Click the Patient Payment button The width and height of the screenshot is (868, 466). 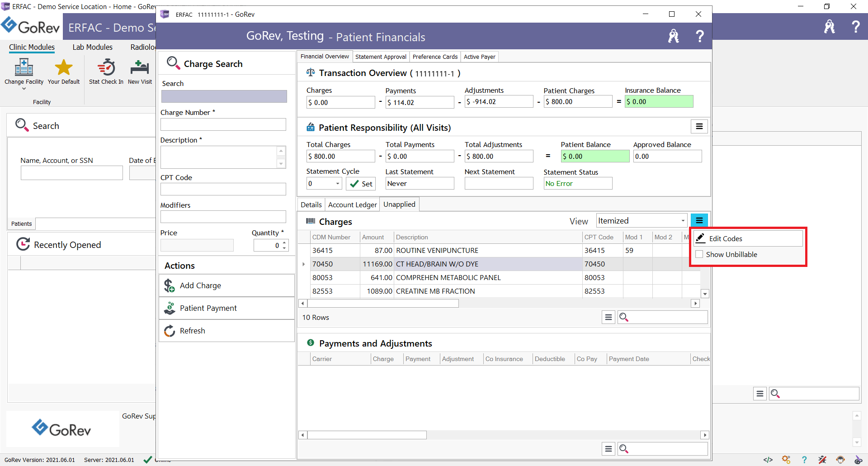pyautogui.click(x=226, y=308)
